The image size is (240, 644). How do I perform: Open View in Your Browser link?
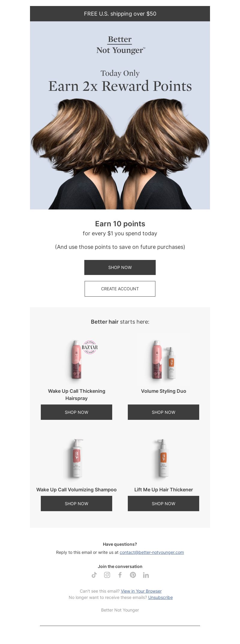pos(141,591)
